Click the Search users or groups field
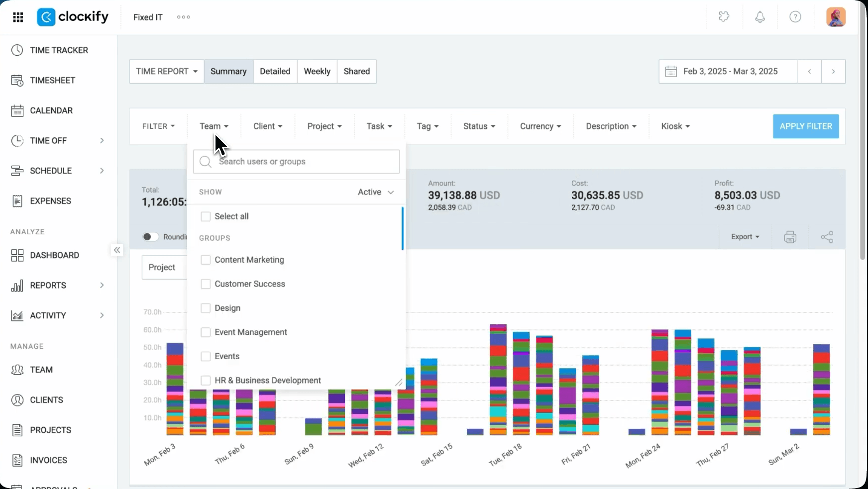868x489 pixels. [296, 162]
